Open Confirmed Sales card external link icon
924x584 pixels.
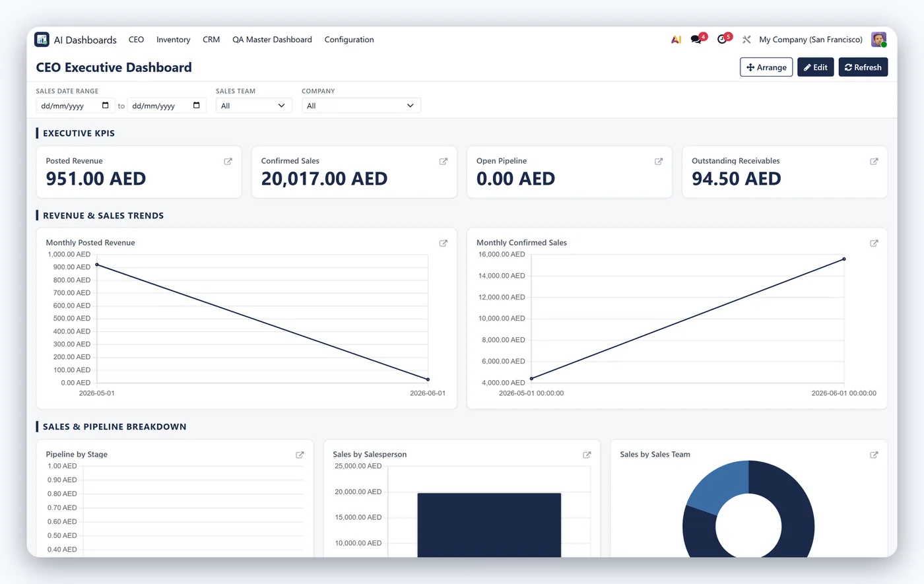point(444,161)
